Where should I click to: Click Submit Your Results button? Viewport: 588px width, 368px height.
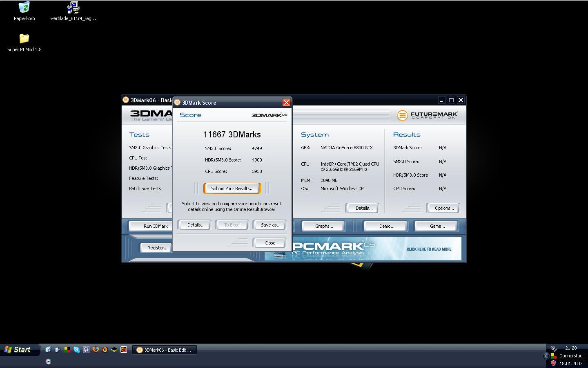click(x=232, y=188)
